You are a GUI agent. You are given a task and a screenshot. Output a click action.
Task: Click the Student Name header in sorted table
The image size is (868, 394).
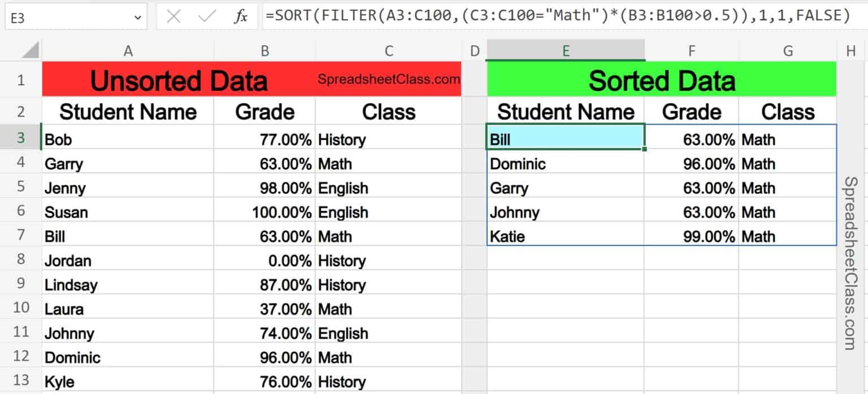coord(565,111)
